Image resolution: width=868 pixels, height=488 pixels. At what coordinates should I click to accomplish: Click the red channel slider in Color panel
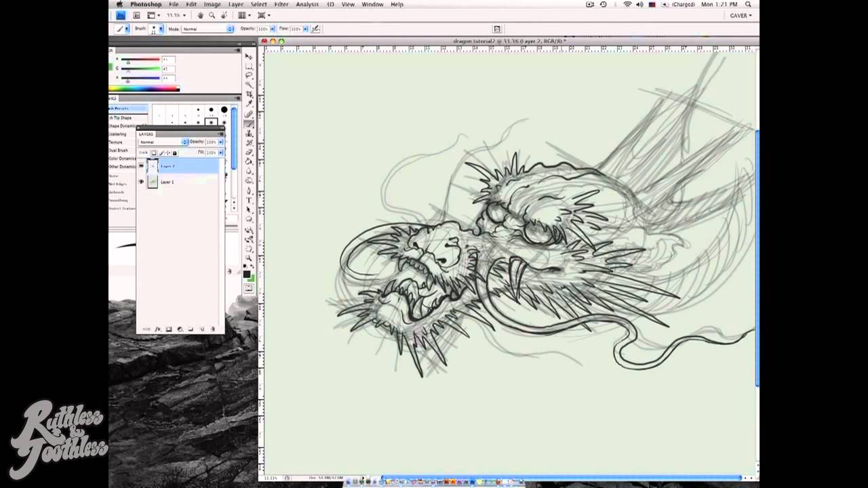141,60
